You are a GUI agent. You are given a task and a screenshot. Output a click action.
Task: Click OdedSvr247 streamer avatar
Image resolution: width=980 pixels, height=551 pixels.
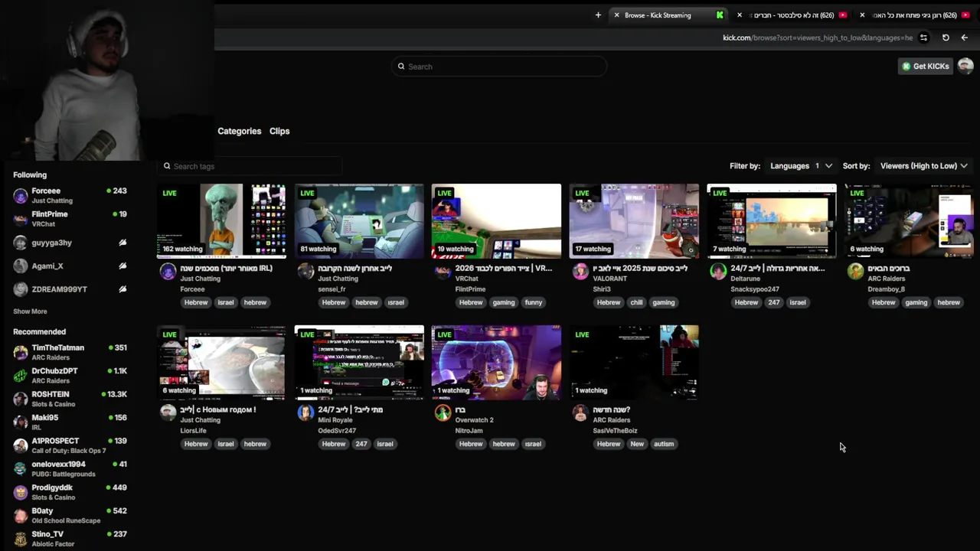[x=305, y=412]
